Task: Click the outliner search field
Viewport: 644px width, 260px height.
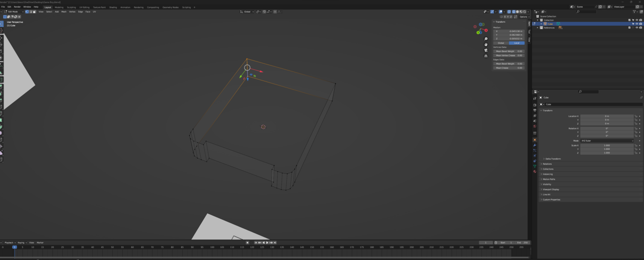Action: point(587,12)
